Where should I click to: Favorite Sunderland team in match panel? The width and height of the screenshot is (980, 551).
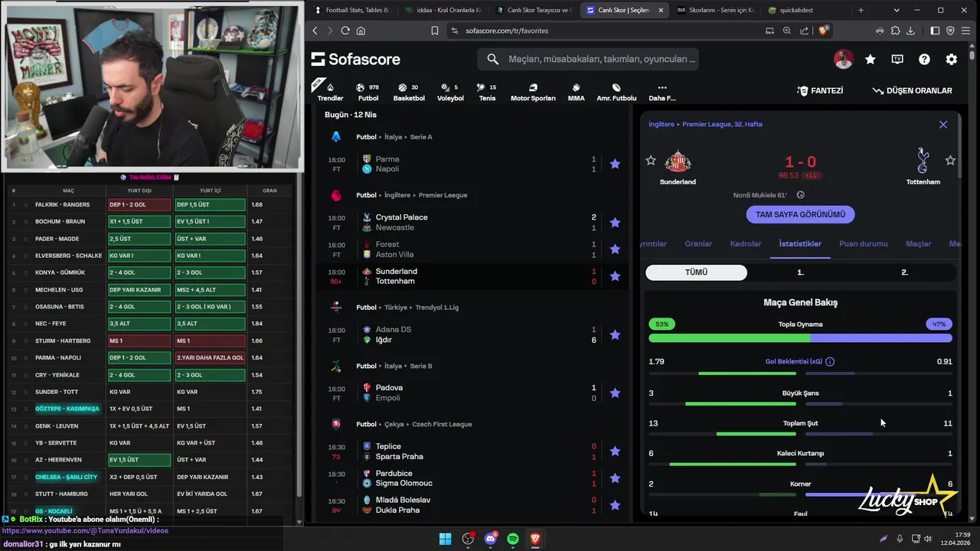(x=651, y=160)
